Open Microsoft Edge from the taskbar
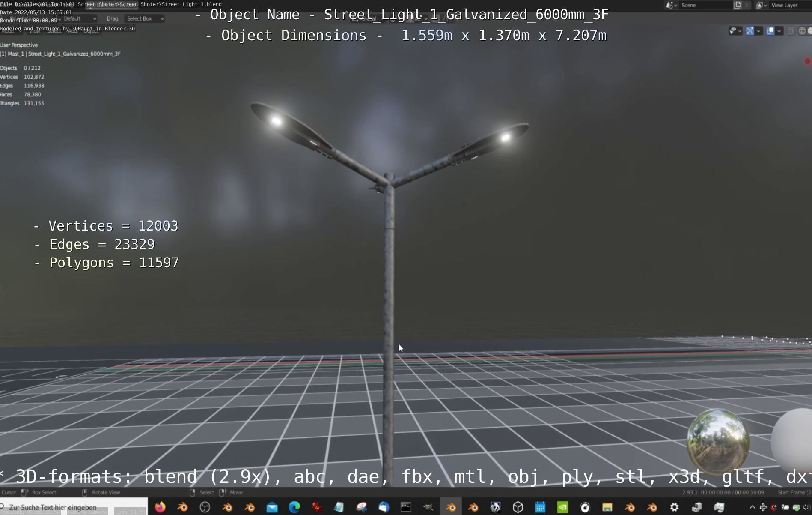This screenshot has height=515, width=812. 294,507
